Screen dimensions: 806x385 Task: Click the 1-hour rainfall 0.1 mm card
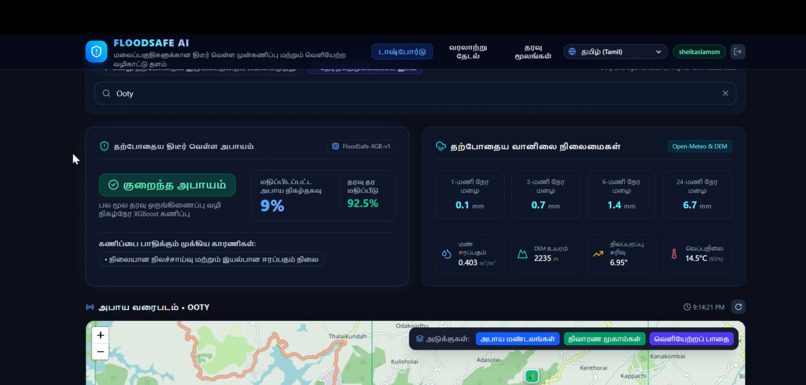[470, 195]
